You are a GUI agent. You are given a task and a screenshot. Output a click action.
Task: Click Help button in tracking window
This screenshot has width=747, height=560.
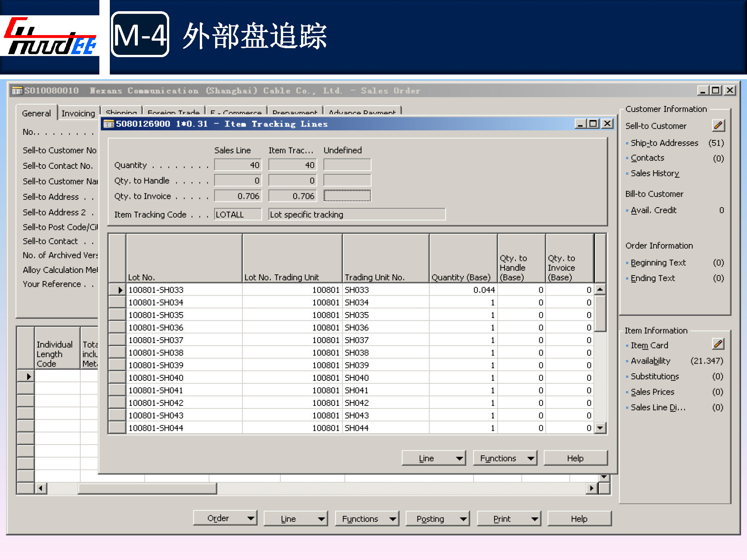pos(575,458)
